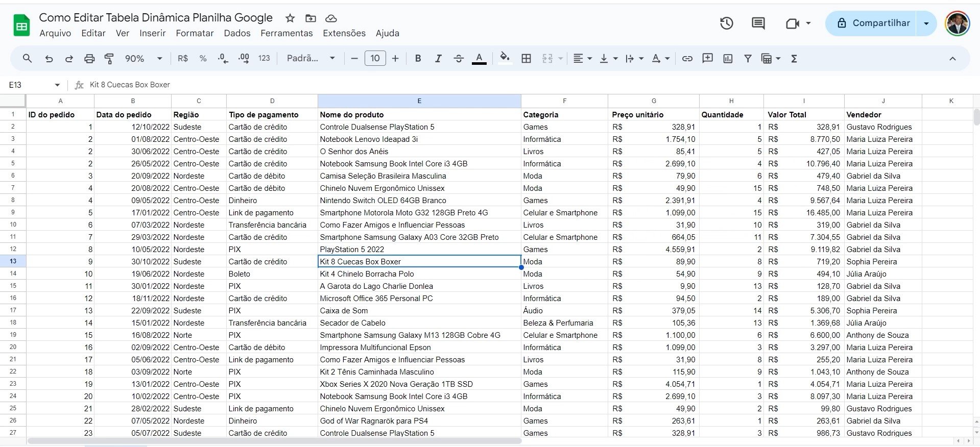Check the cloud document status icon

coord(331,18)
